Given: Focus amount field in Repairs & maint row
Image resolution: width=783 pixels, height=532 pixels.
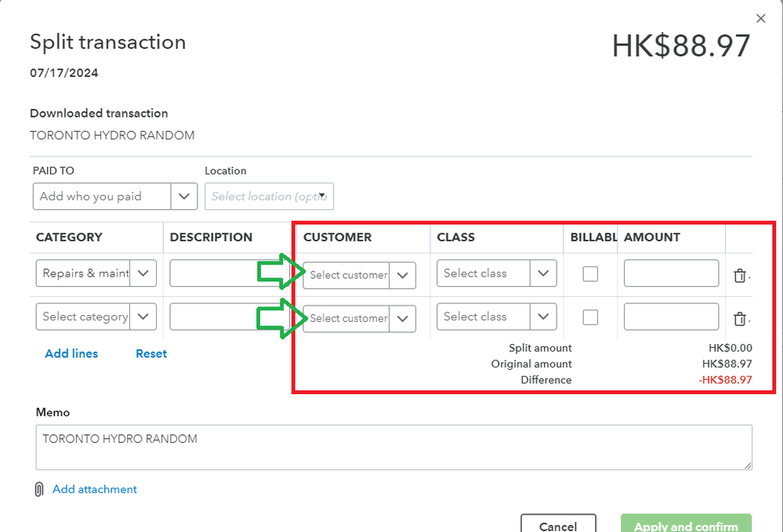Looking at the screenshot, I should pyautogui.click(x=671, y=273).
